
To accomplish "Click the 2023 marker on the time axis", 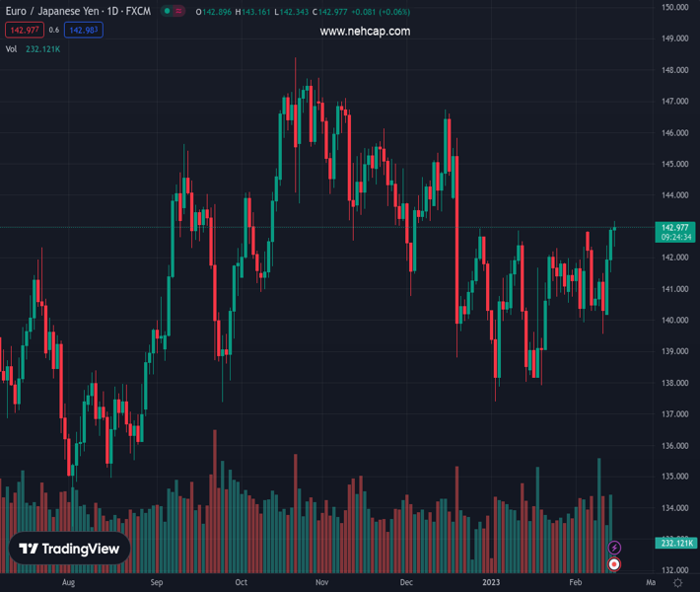I will (491, 583).
